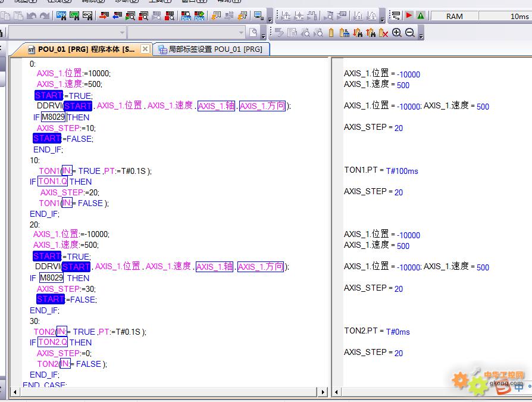Image resolution: width=532 pixels, height=402 pixels.
Task: Jump to previous bookmark up-arrow icon
Action: pyautogui.click(x=371, y=33)
